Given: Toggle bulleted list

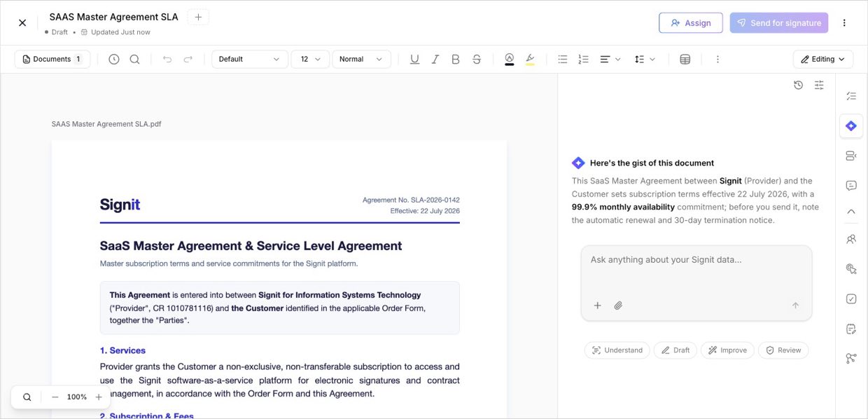Looking at the screenshot, I should [563, 60].
